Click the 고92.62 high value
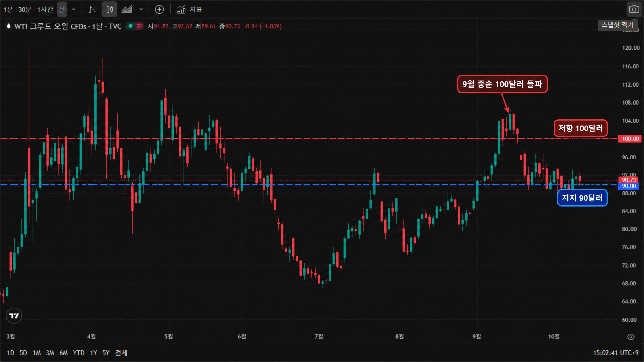This screenshot has height=362, width=644. click(182, 26)
